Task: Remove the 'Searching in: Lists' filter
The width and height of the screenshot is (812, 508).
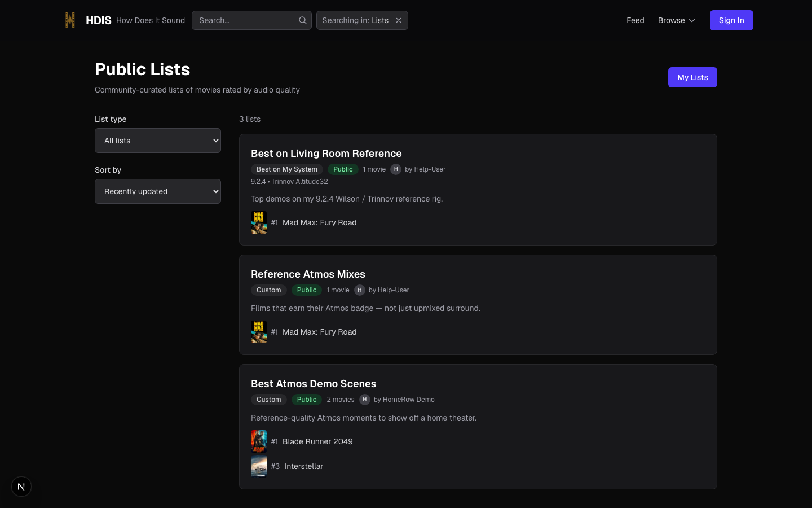Action: click(399, 20)
